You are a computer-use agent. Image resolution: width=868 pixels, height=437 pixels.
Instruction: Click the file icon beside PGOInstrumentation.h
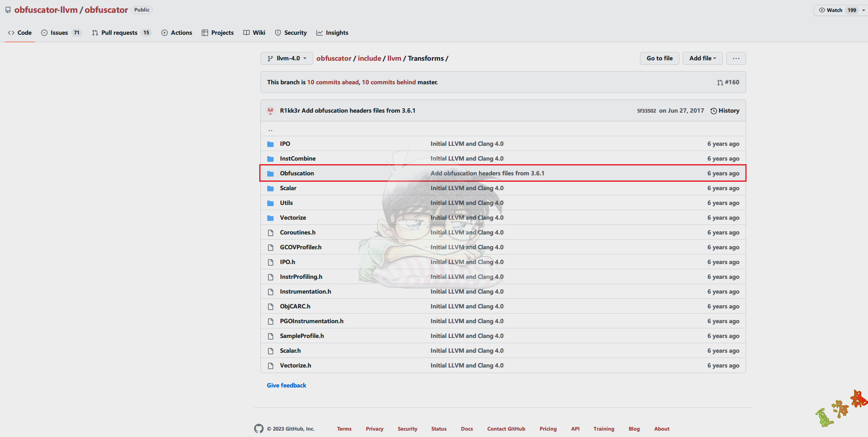point(270,321)
